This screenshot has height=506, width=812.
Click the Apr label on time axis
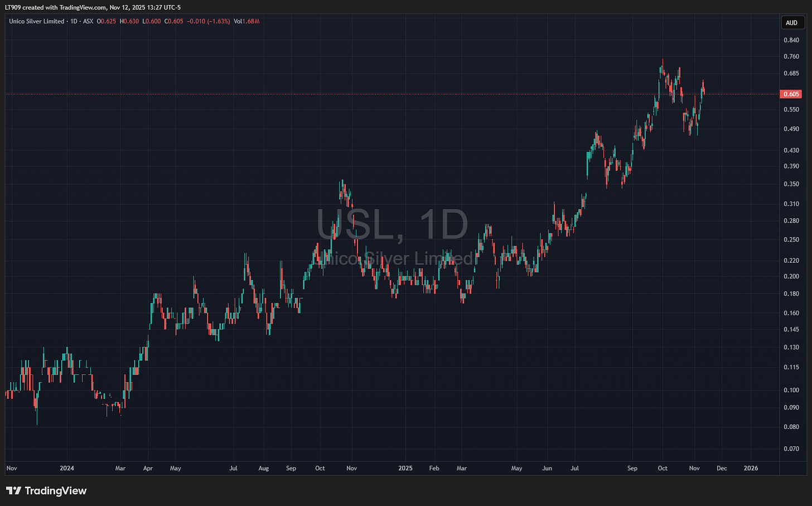[148, 468]
